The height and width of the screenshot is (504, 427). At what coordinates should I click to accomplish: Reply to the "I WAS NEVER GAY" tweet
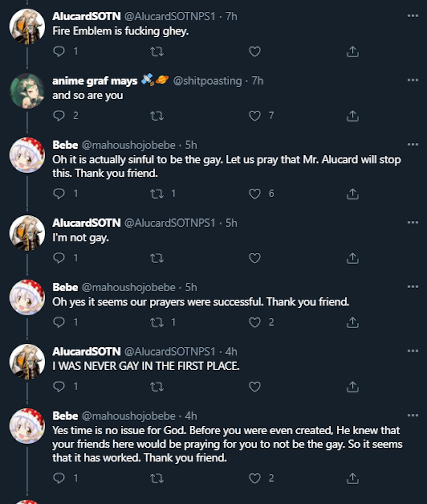click(x=59, y=387)
